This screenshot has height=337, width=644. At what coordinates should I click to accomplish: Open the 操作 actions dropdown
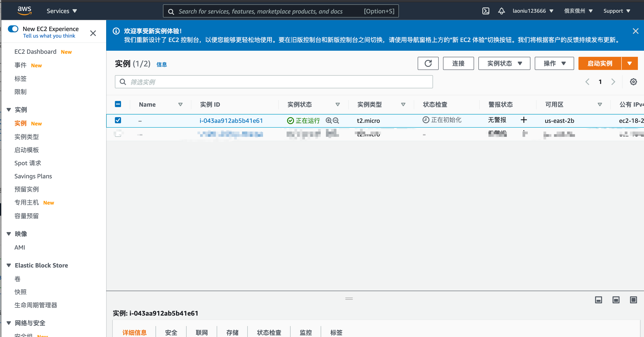(554, 63)
